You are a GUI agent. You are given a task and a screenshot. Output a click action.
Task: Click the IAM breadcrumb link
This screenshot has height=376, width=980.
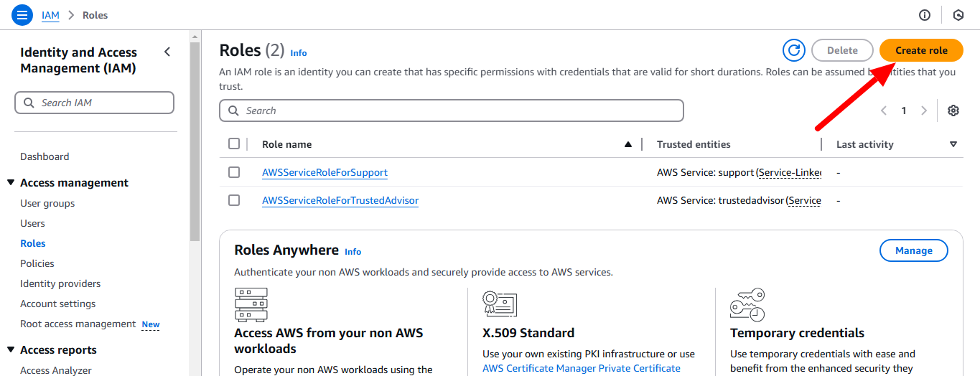(50, 15)
